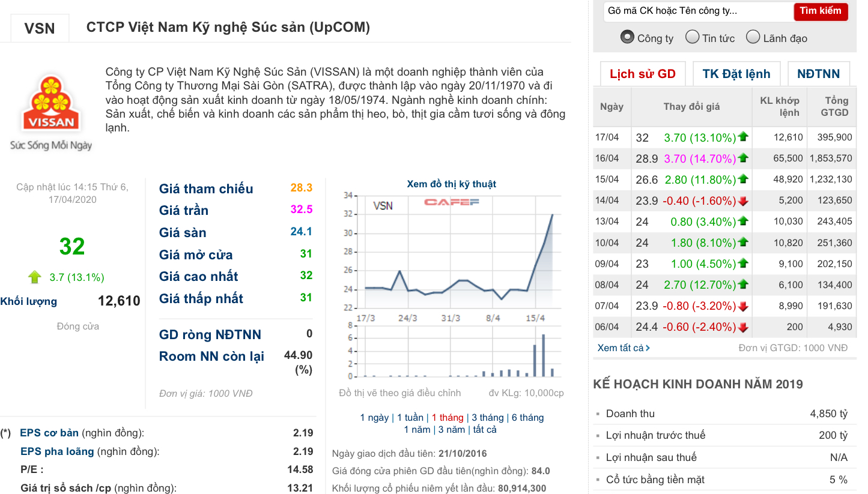The height and width of the screenshot is (494, 868).
Task: Select the Tin tức radio option
Action: (692, 37)
